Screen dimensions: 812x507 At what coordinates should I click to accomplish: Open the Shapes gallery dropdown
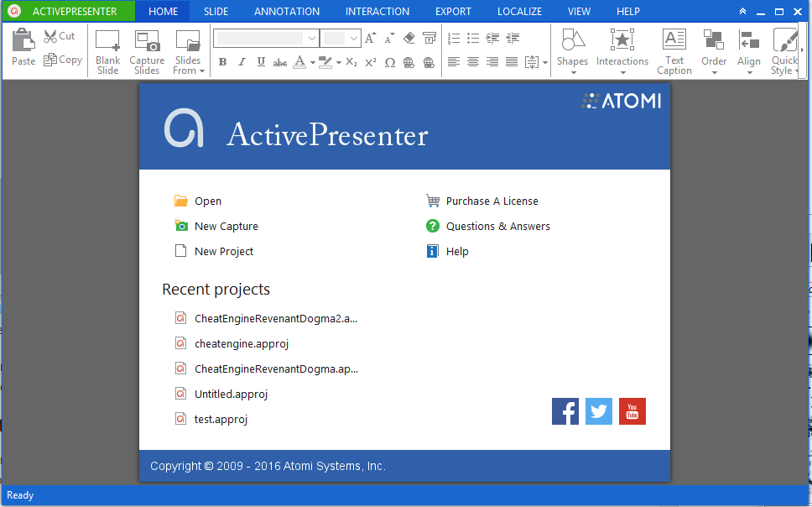(x=573, y=52)
